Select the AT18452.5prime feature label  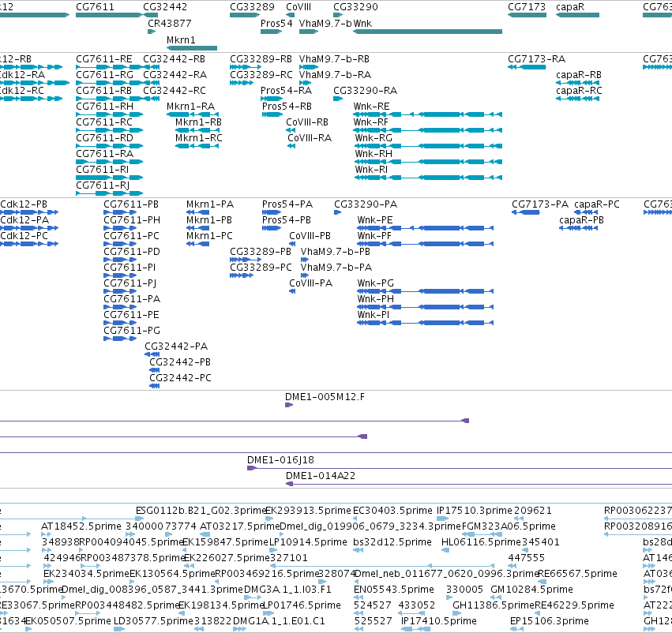[x=81, y=526]
